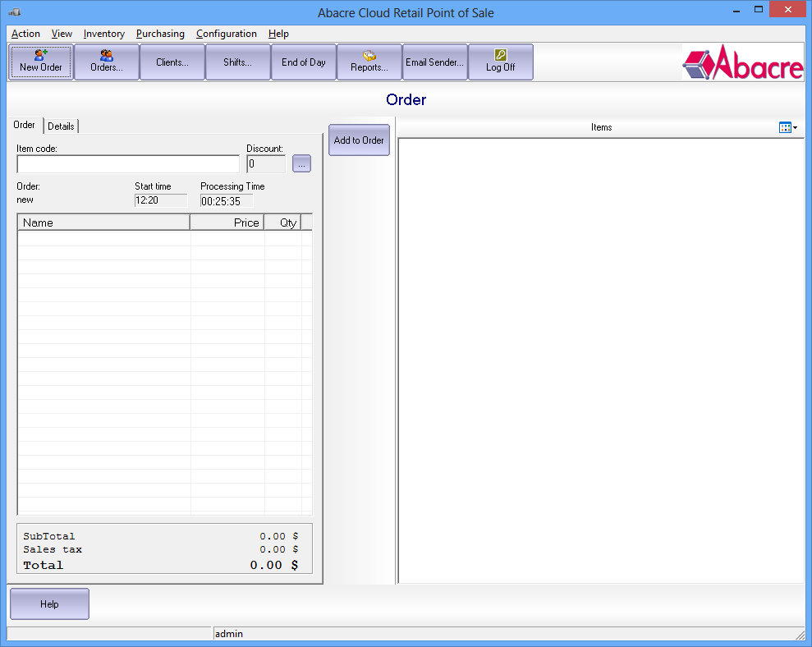Open the discount selection dialog via ellipsis button
812x647 pixels.
[301, 163]
